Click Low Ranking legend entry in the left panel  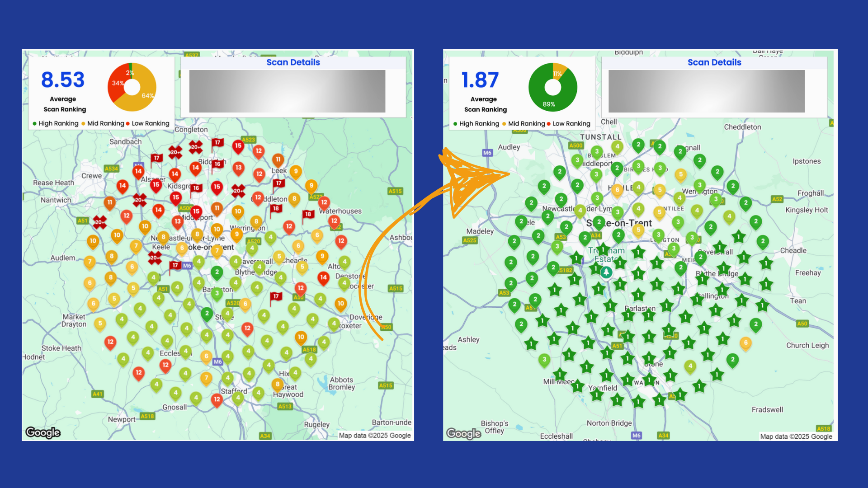coord(147,123)
